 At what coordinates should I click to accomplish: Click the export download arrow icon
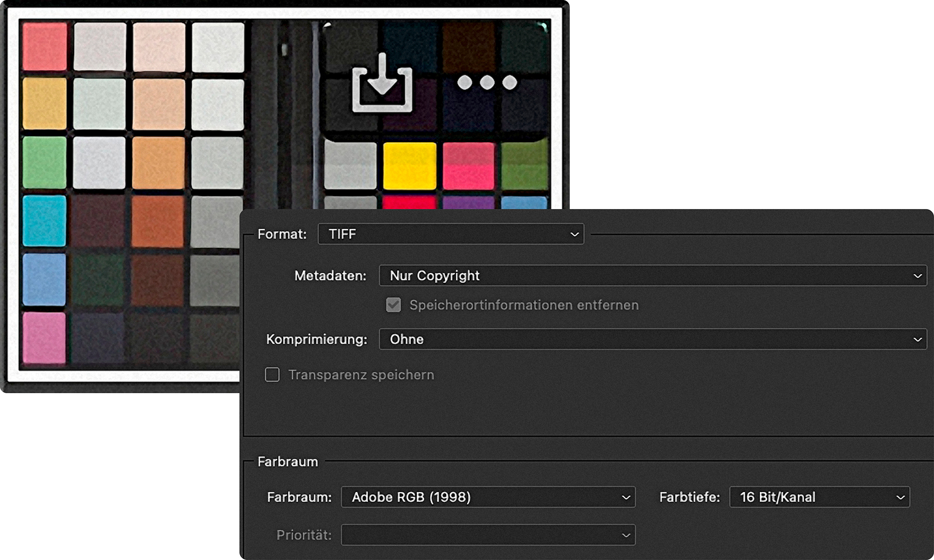(x=382, y=83)
